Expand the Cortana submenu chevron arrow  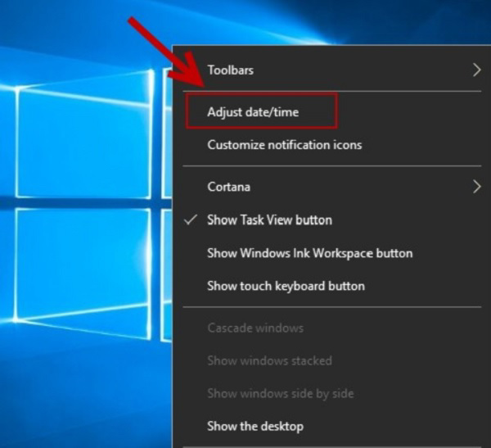[x=477, y=187]
